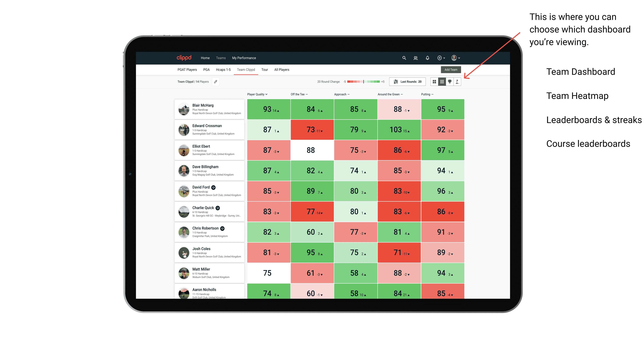Expand the Player Quality column sort dropdown
Viewport: 644px width, 346px height.
pyautogui.click(x=267, y=94)
